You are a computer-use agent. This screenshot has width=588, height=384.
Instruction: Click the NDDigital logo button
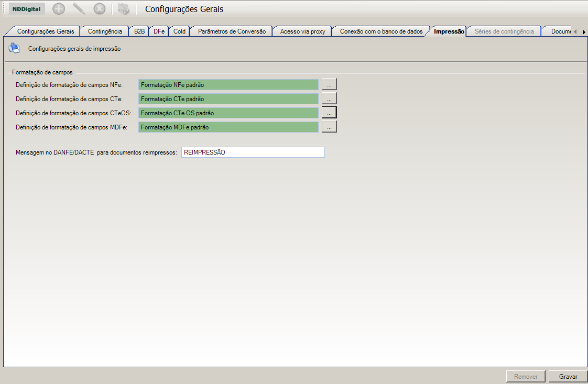coord(27,9)
